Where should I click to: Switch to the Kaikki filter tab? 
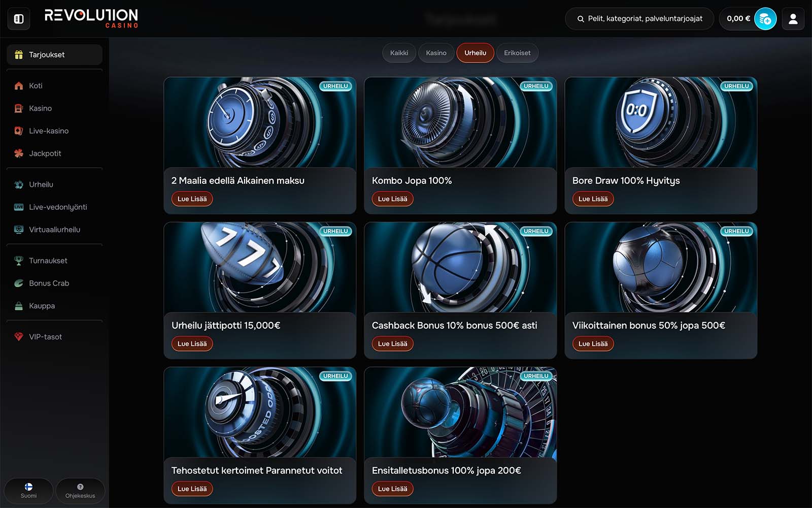399,53
